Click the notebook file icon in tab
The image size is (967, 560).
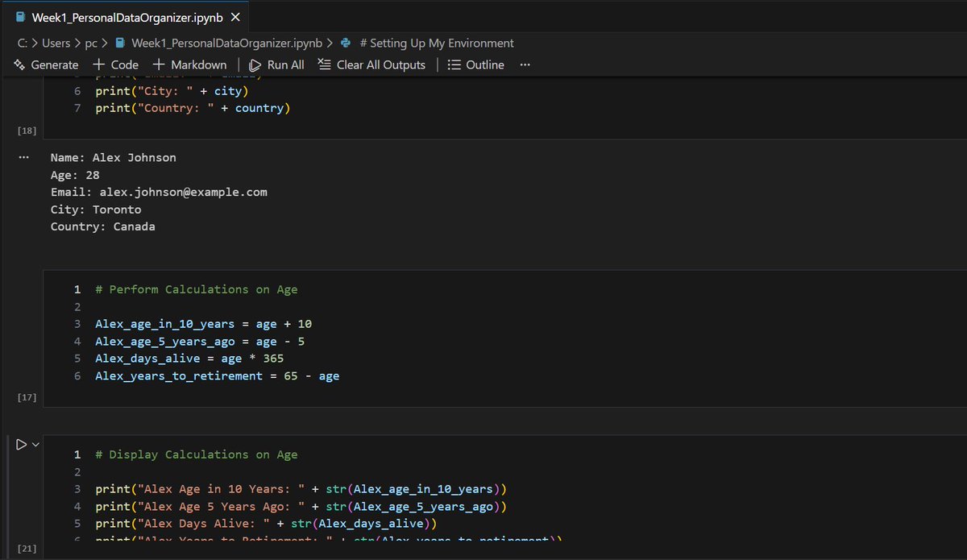21,17
